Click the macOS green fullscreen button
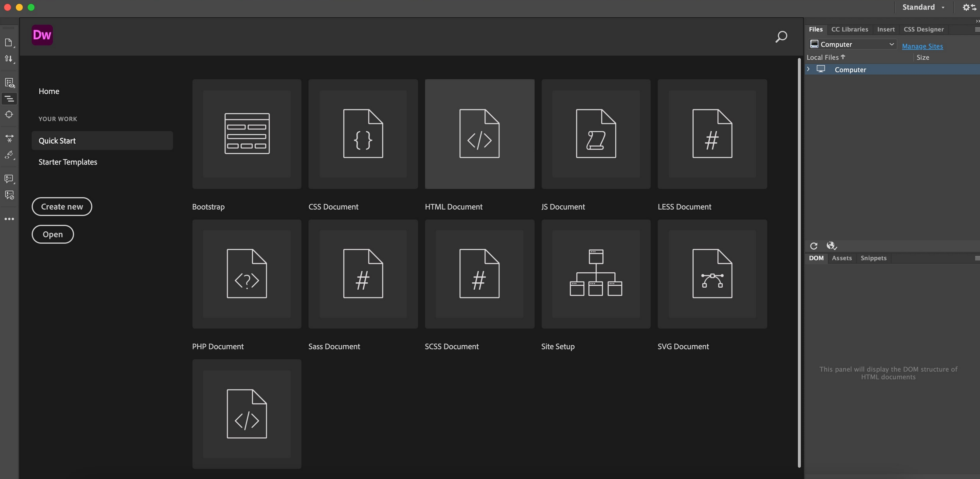 coord(31,7)
